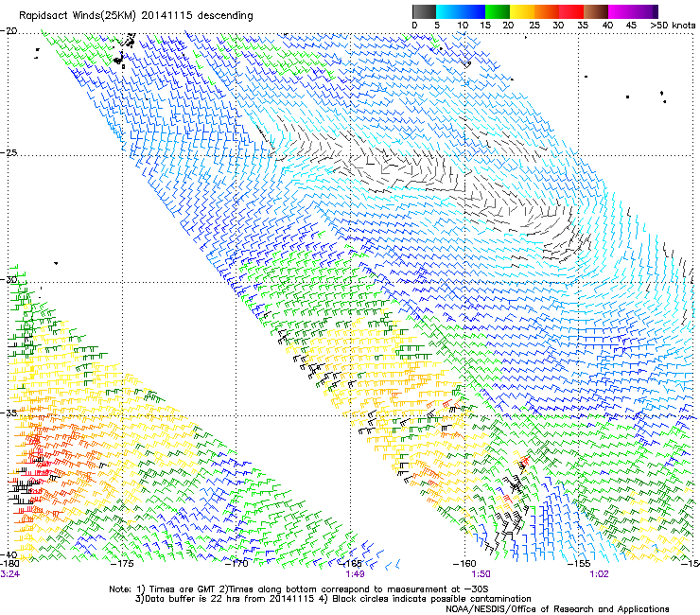This screenshot has height=615, width=700.
Task: Click the '20' label under the color bar
Action: (x=508, y=26)
